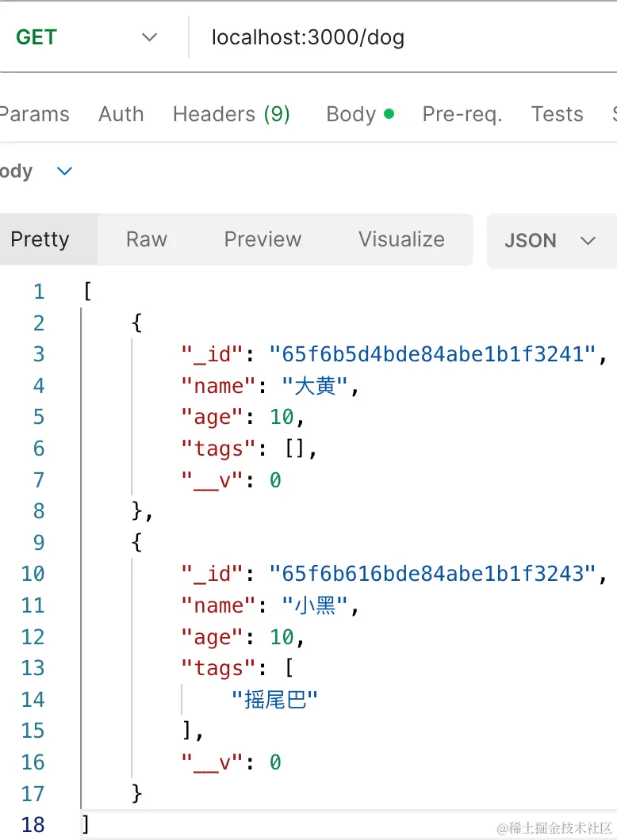Click line number 9 in the gutter
Viewport: 617px width, 840px height.
(39, 543)
